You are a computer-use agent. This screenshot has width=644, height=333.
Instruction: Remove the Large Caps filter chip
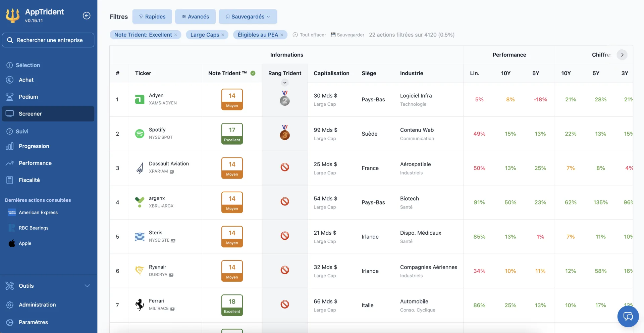click(223, 35)
